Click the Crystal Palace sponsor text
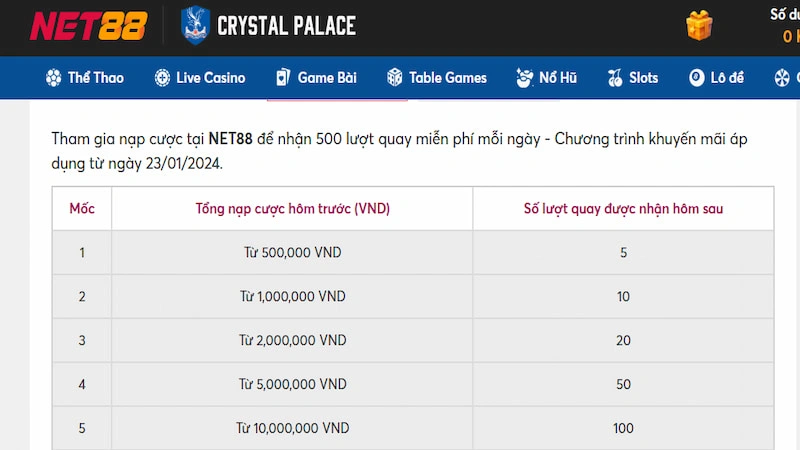Screen dimensions: 800x450 [x=286, y=26]
